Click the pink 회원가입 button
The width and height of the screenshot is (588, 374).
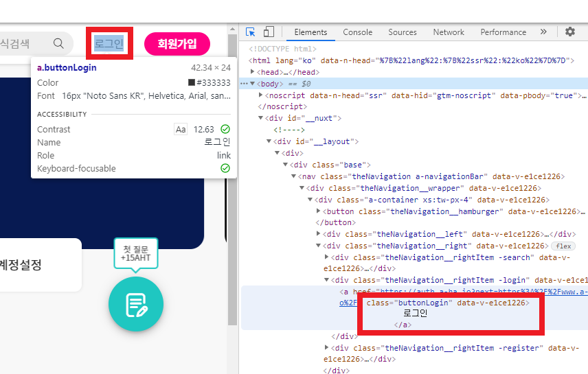pos(177,44)
